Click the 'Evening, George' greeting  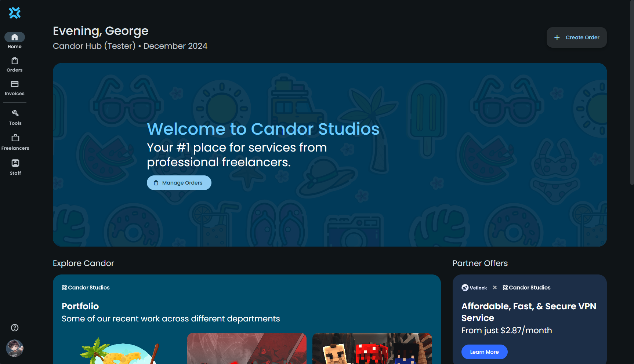point(101,31)
